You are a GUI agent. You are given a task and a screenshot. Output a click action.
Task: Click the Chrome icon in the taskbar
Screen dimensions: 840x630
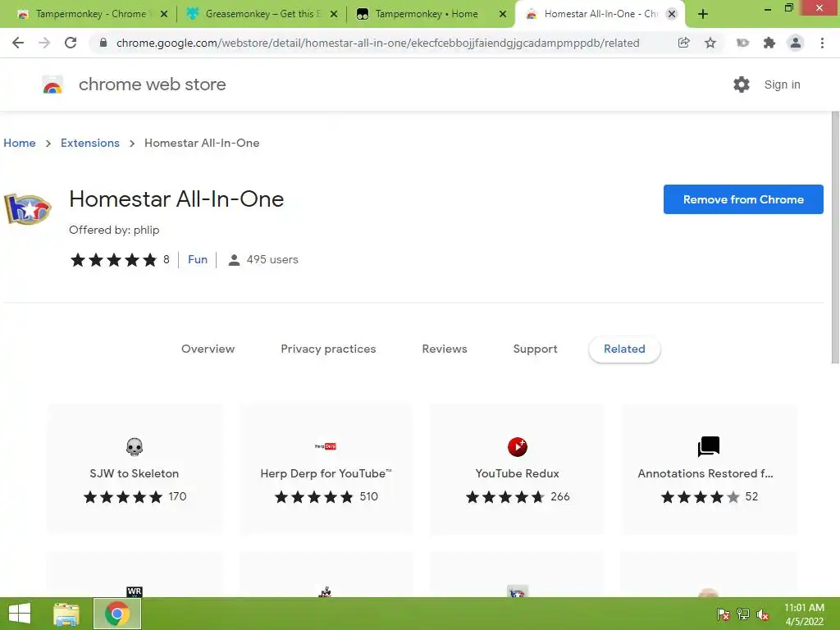point(117,614)
